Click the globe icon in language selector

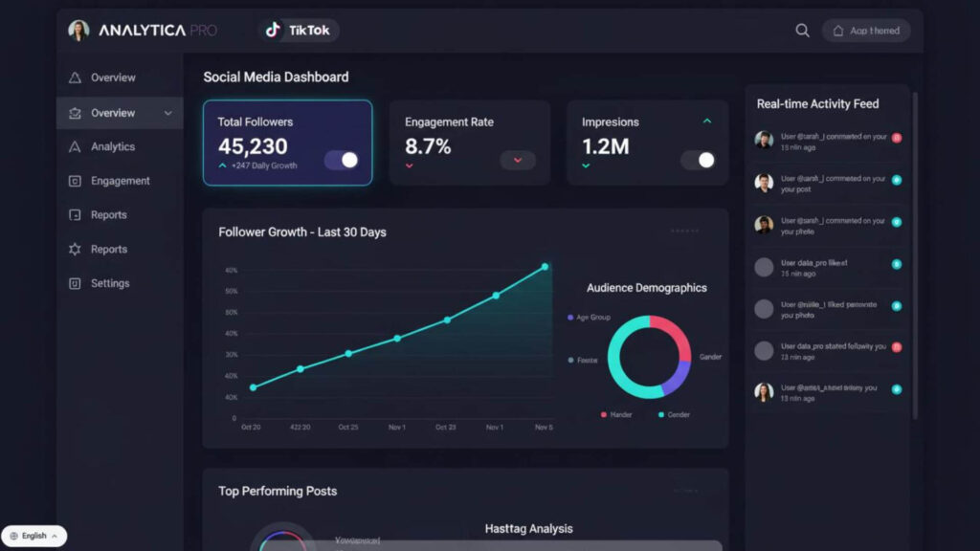pos(13,536)
